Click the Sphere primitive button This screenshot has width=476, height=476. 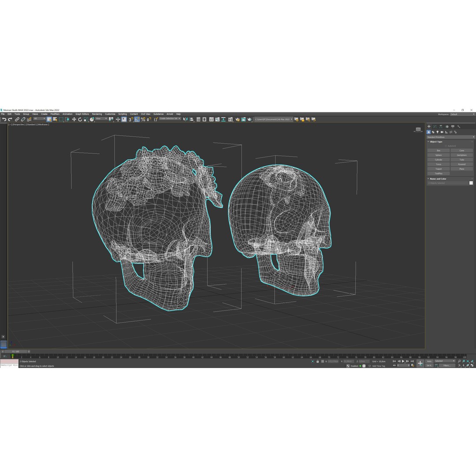point(439,155)
